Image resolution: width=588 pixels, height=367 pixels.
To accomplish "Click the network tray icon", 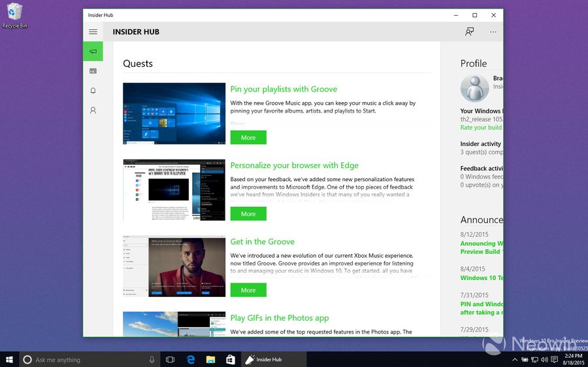I will (x=535, y=360).
